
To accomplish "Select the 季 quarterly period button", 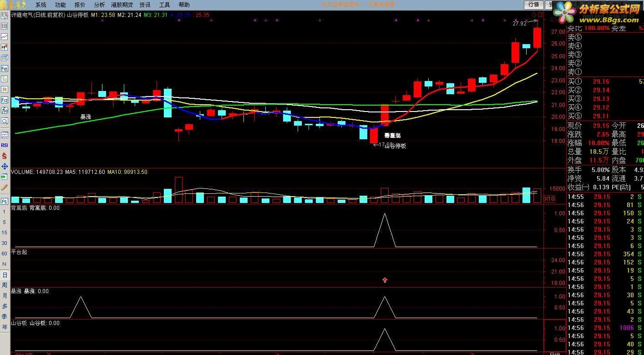I will point(5,317).
